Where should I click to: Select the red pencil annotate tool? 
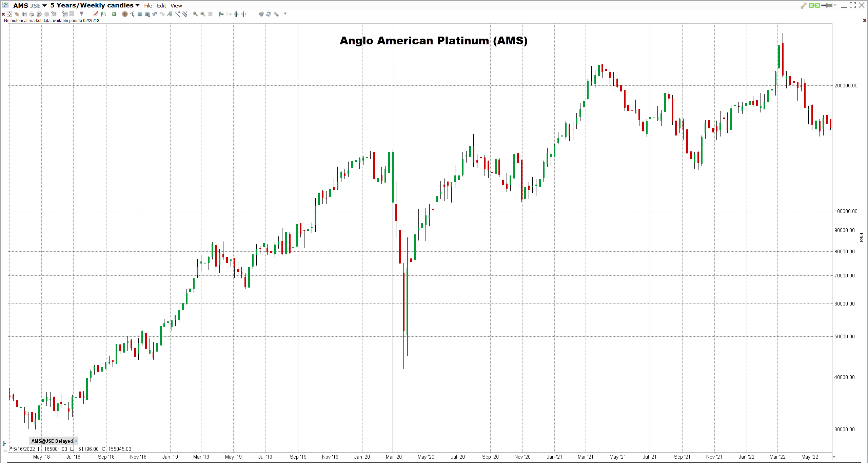(96, 14)
